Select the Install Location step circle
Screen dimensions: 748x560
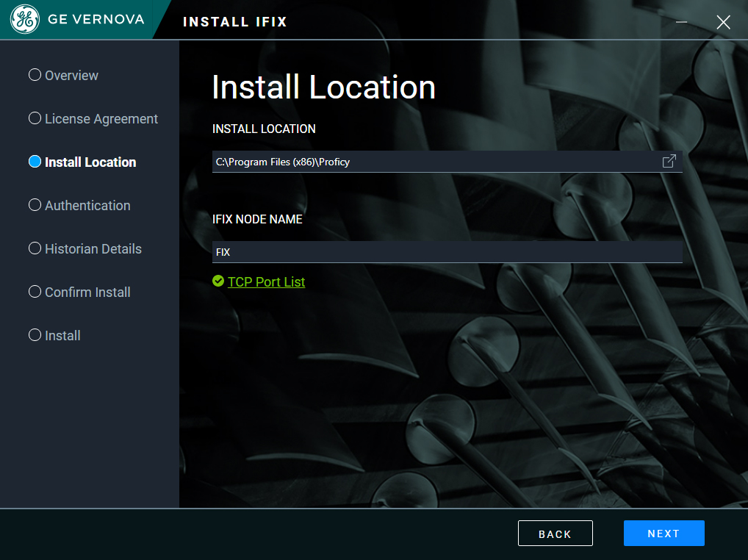click(35, 162)
